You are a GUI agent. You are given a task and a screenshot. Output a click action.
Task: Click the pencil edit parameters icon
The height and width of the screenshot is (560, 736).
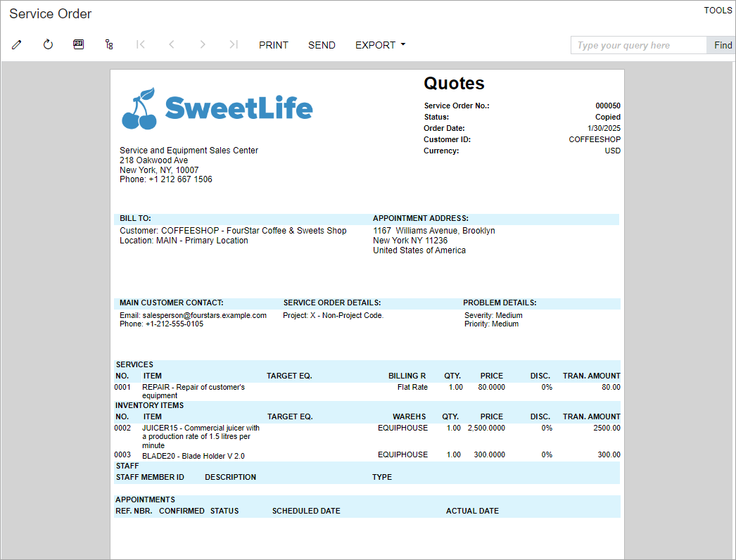17,45
